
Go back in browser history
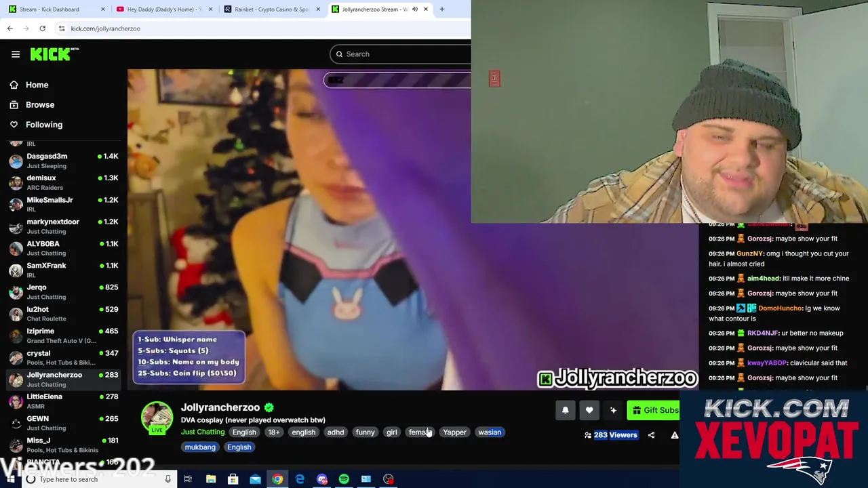coord(9,28)
